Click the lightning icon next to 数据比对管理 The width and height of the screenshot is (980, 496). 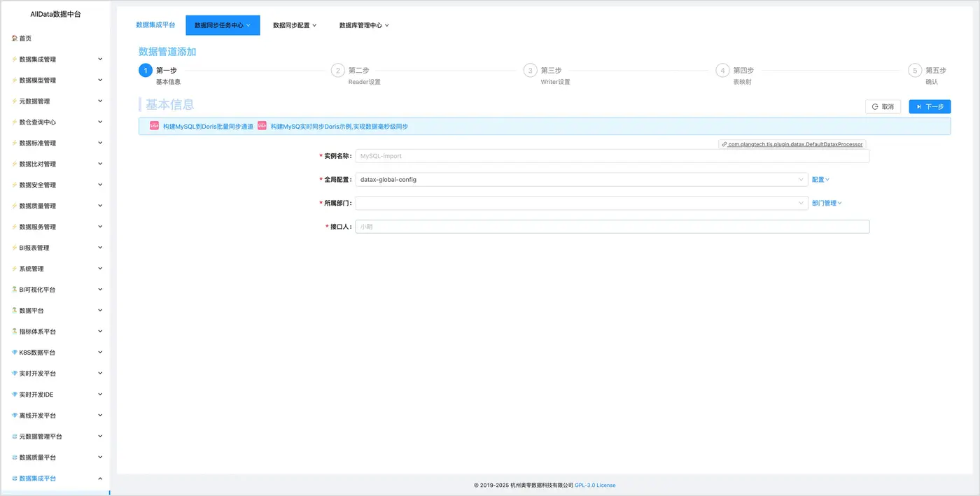point(15,164)
